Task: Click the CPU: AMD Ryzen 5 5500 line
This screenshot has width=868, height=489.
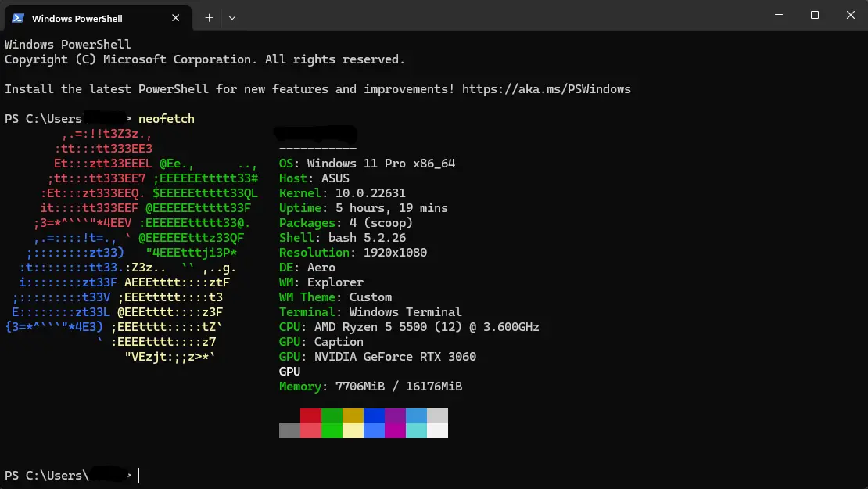Action: click(409, 327)
